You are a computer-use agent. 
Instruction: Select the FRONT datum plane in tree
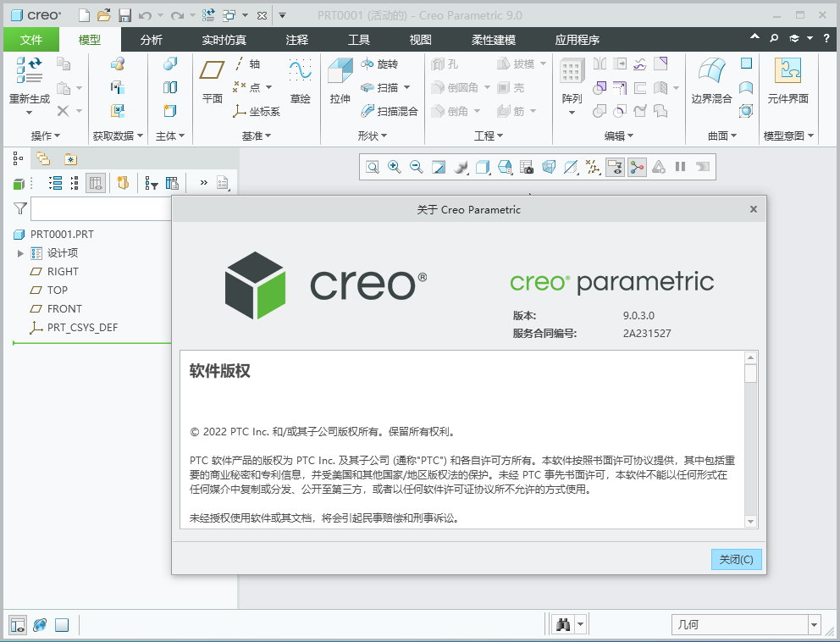(56, 308)
